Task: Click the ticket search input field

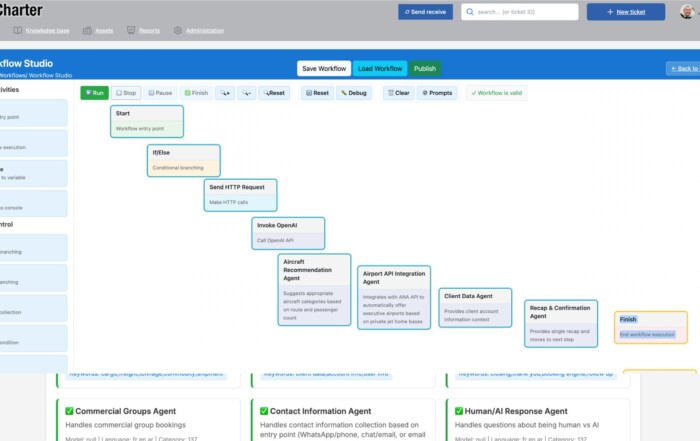Action: click(x=519, y=12)
